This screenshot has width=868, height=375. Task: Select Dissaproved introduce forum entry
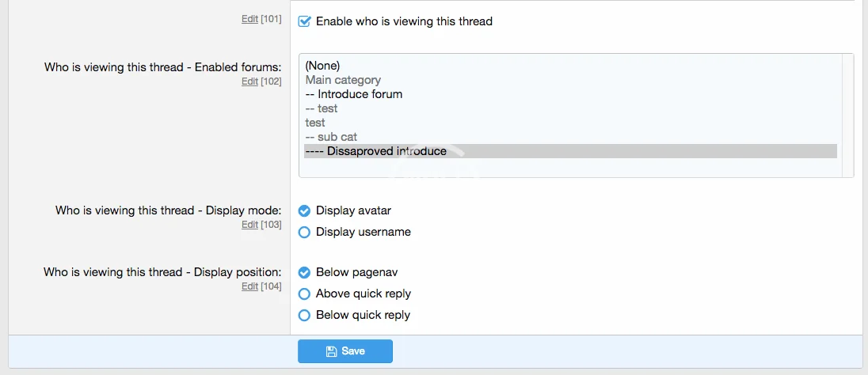(376, 151)
